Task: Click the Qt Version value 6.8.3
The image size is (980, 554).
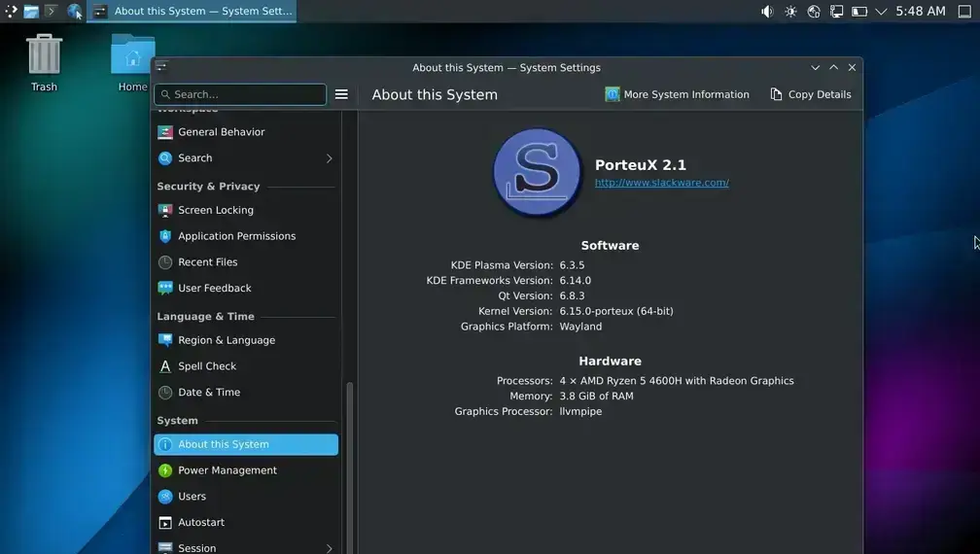Action: pos(572,296)
